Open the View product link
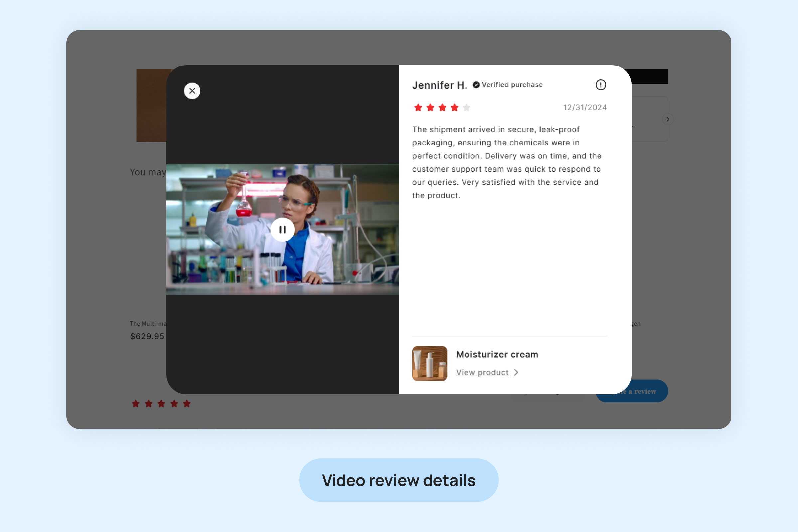 pos(482,372)
